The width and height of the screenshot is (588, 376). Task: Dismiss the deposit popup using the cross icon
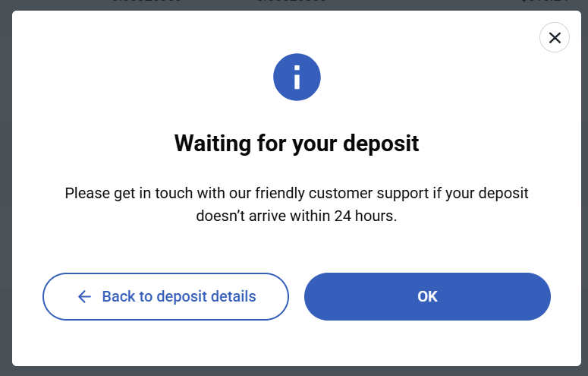[554, 37]
